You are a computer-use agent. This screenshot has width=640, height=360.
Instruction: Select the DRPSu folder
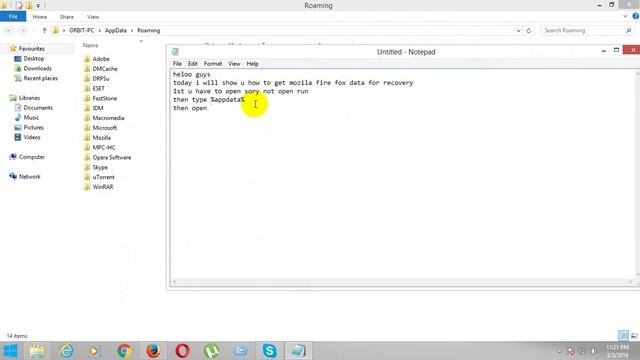coord(101,78)
